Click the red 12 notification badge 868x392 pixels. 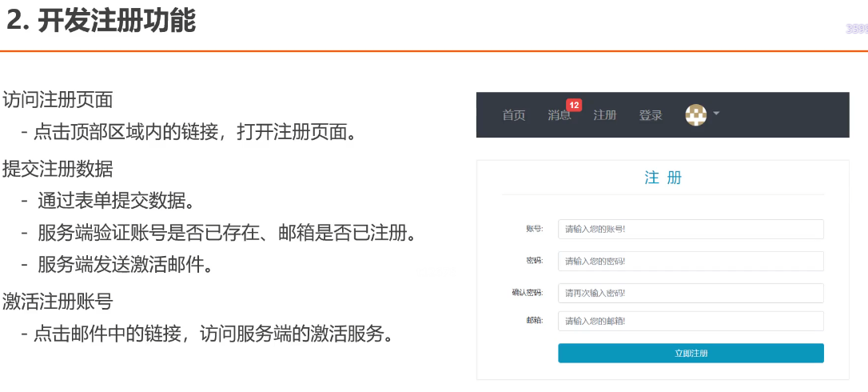574,106
